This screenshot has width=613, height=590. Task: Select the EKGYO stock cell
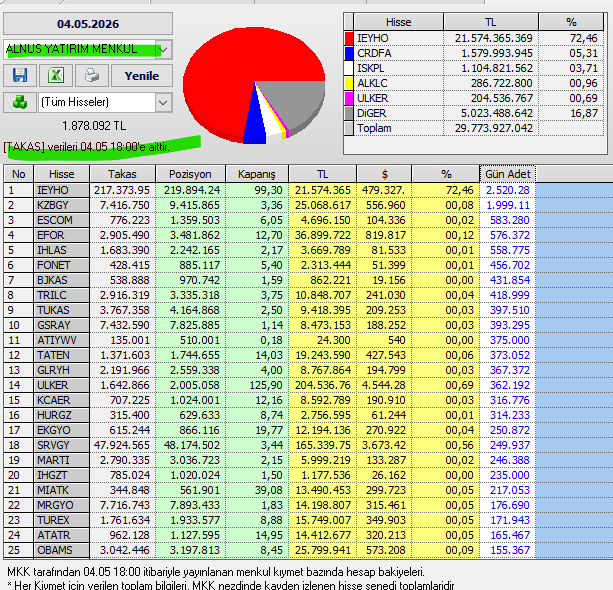point(61,430)
